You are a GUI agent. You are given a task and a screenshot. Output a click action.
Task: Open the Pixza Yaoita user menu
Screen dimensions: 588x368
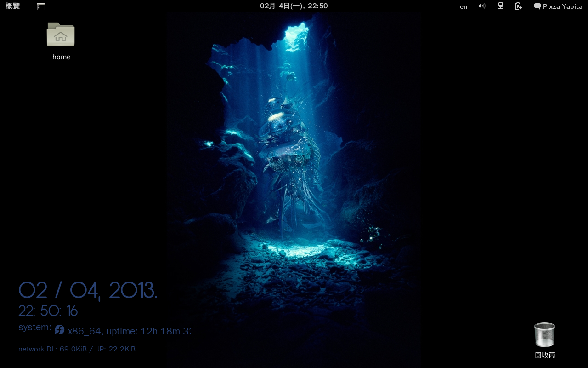pos(558,6)
